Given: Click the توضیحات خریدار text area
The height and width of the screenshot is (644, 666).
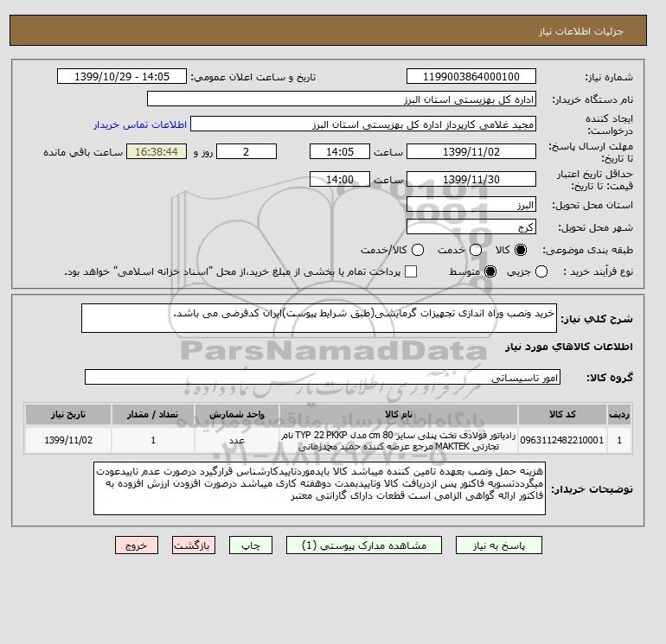Looking at the screenshot, I should (319, 488).
